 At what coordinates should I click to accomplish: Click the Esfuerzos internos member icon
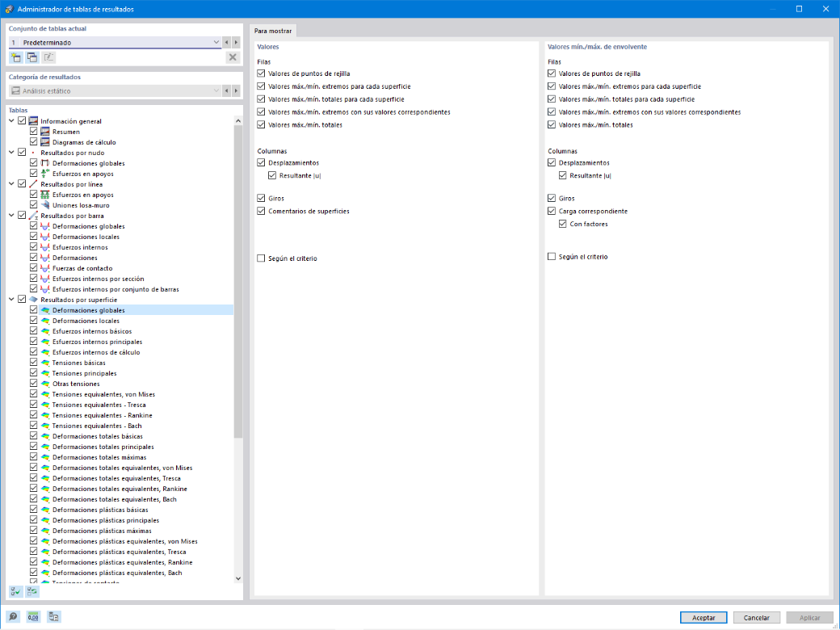point(45,247)
